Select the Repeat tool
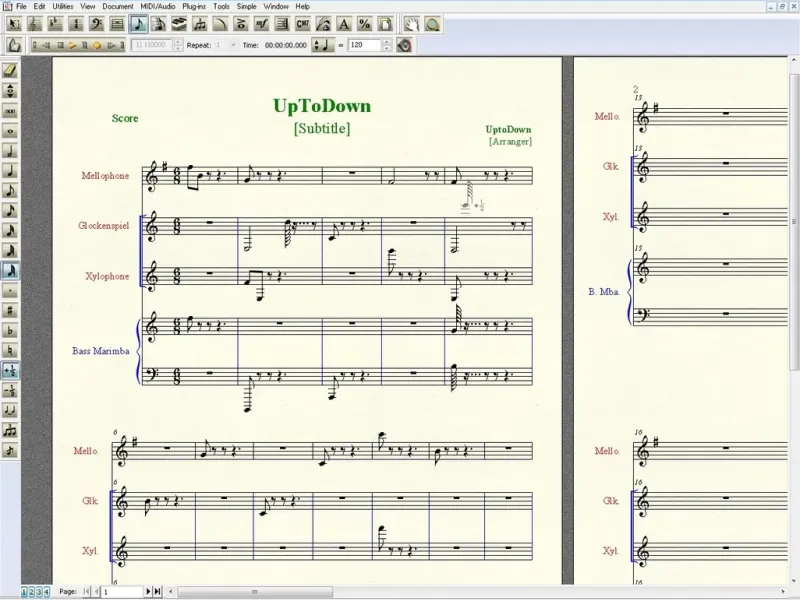The height and width of the screenshot is (600, 800). (x=282, y=24)
